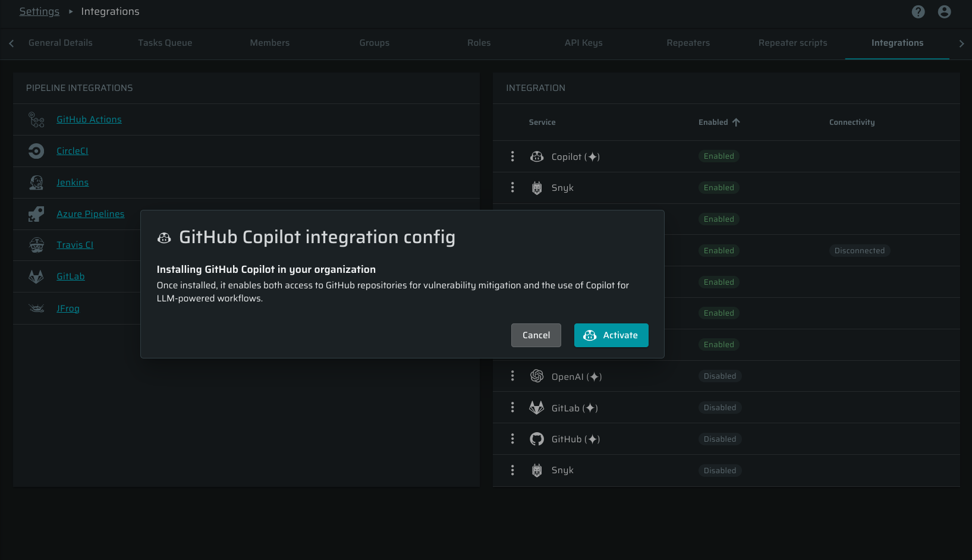972x560 pixels.
Task: Click the Disconnected connectivity badge
Action: [860, 251]
